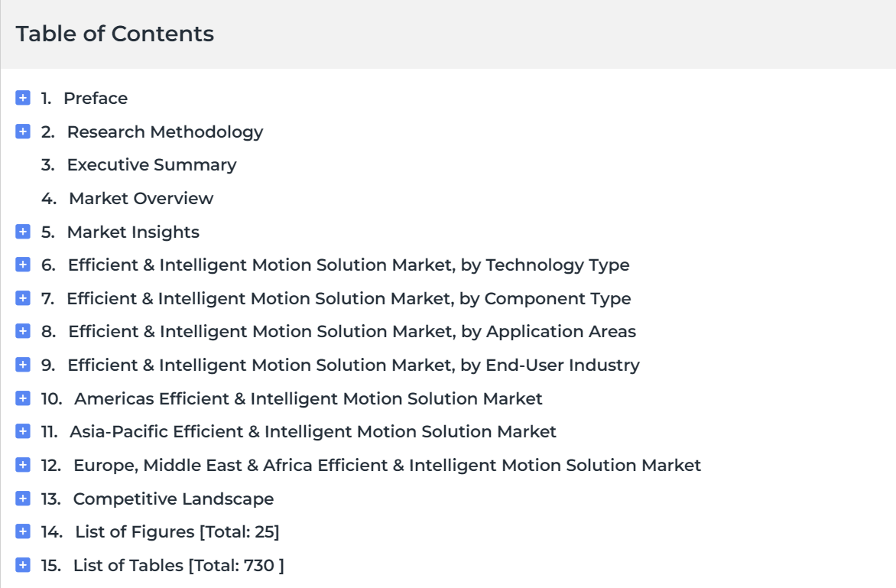Expand the by End-User Industry section icon
This screenshot has height=588, width=896.
click(x=23, y=365)
